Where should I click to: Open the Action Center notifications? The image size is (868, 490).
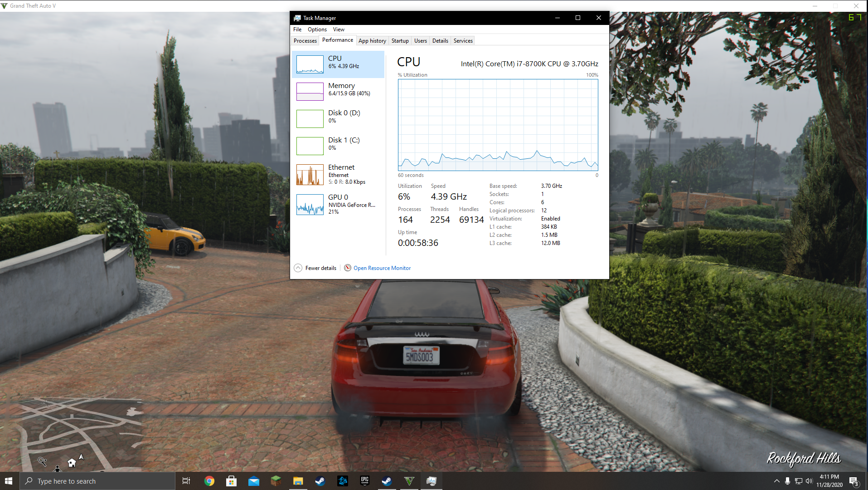854,481
